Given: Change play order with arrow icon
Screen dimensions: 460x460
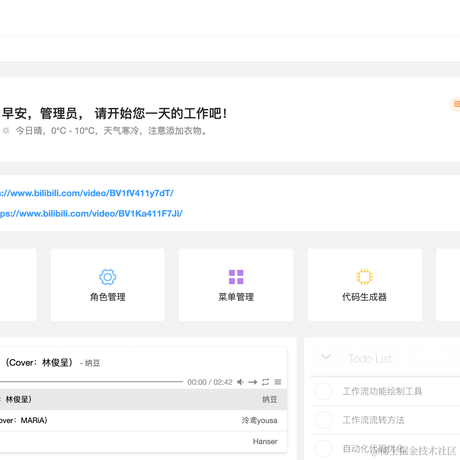Looking at the screenshot, I should [x=253, y=382].
